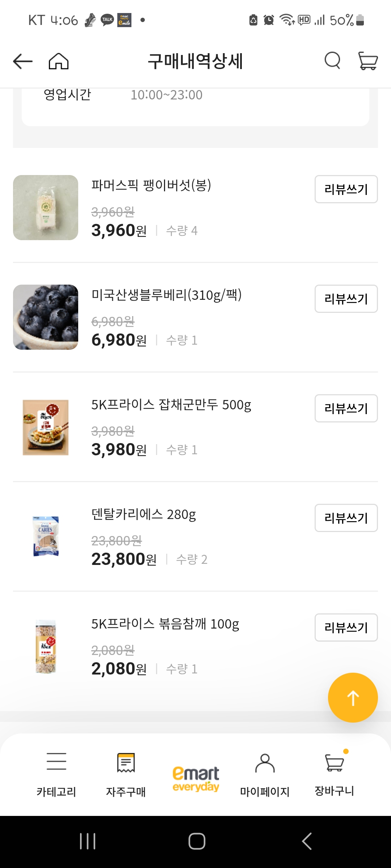Write review for 5K프라이스 볶음참깨 100g
This screenshot has width=391, height=868.
click(346, 627)
